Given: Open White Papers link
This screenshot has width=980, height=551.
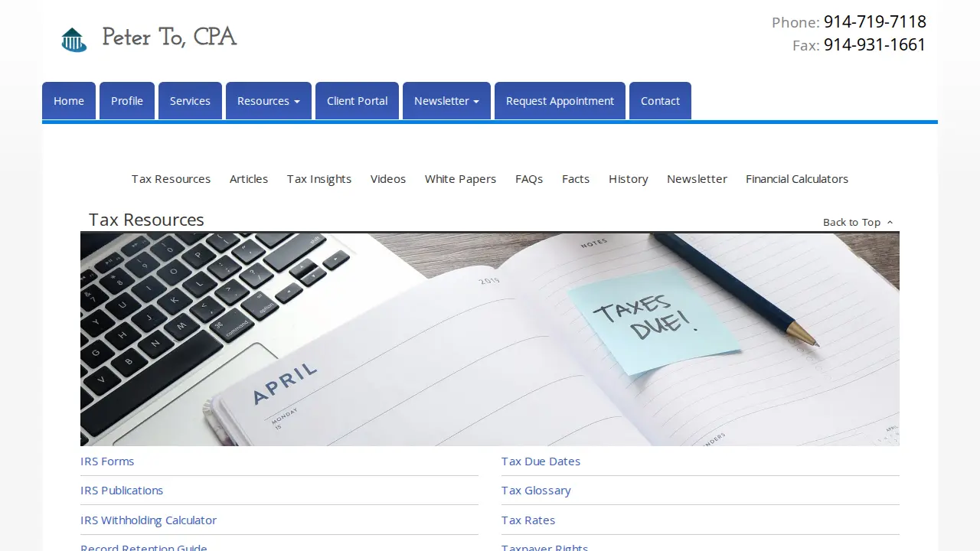Looking at the screenshot, I should pyautogui.click(x=460, y=179).
